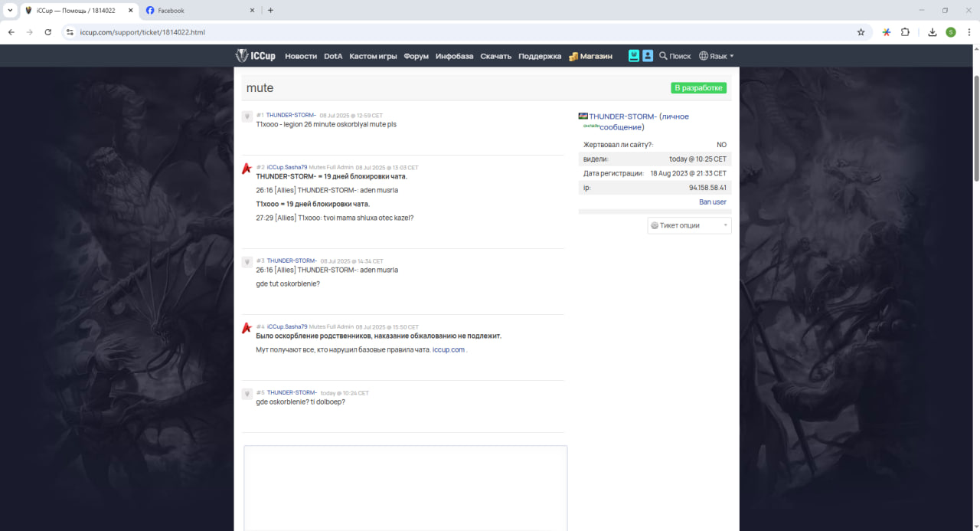The width and height of the screenshot is (980, 531).
Task: Click inside the reply message text area
Action: [405, 487]
